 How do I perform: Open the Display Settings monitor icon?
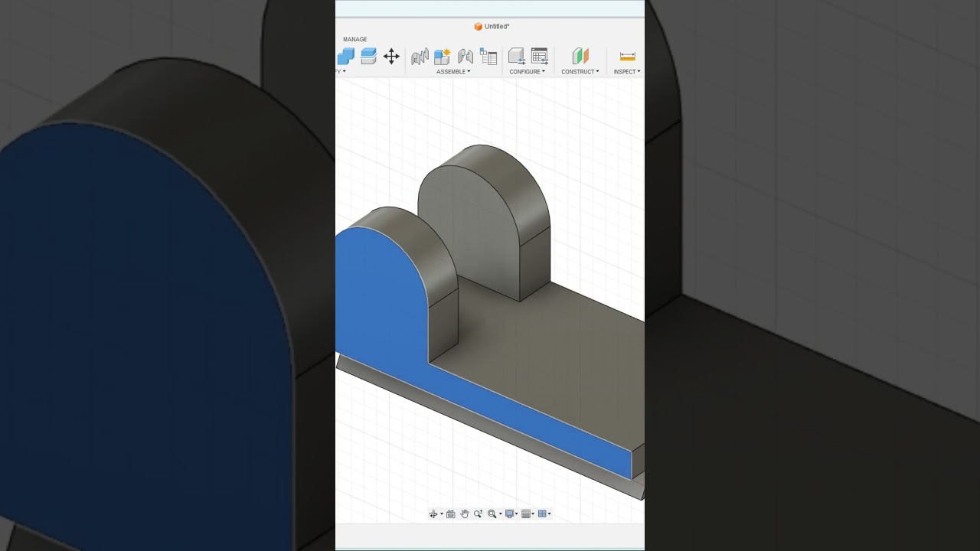pyautogui.click(x=510, y=514)
